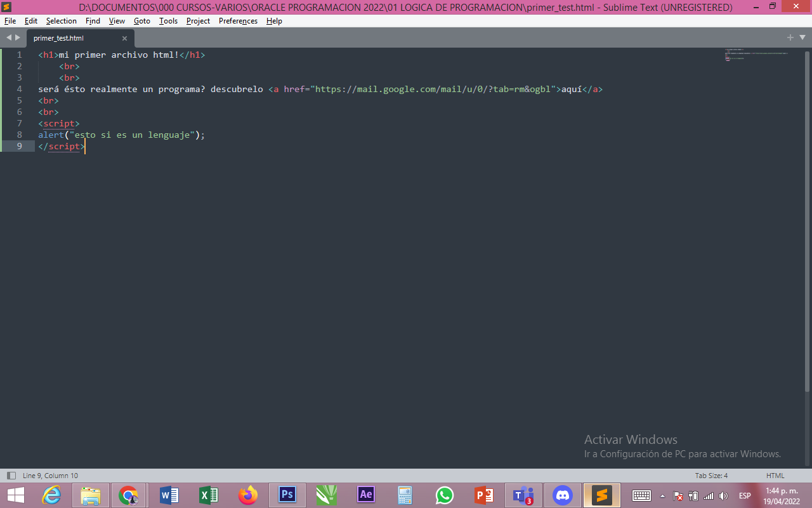The image size is (812, 508).
Task: Launch Internet Explorer from taskbar
Action: (51, 495)
